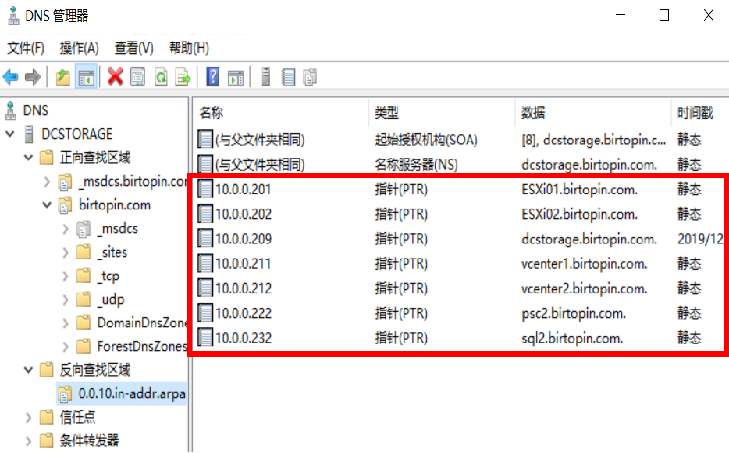Image resolution: width=729 pixels, height=453 pixels.
Task: Expand the _tcp folder
Action: pyautogui.click(x=65, y=276)
